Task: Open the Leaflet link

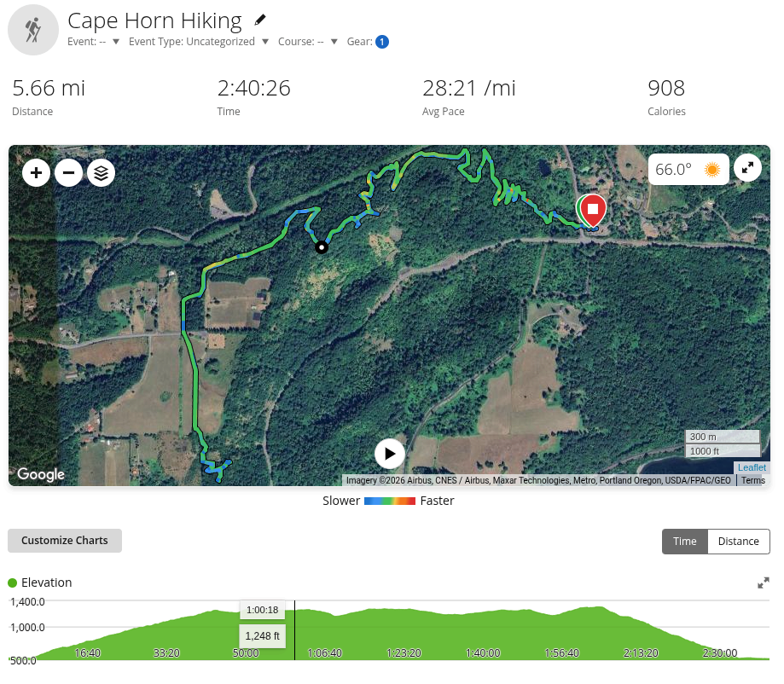Action: click(x=752, y=467)
